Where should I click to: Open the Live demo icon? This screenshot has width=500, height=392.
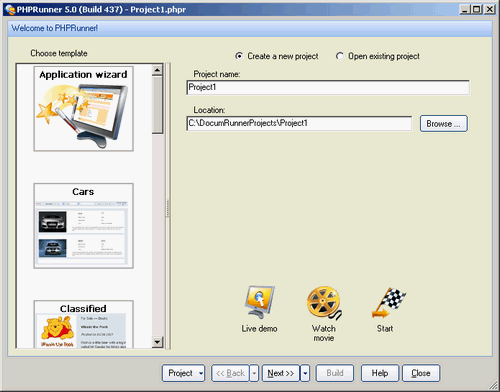click(x=259, y=302)
